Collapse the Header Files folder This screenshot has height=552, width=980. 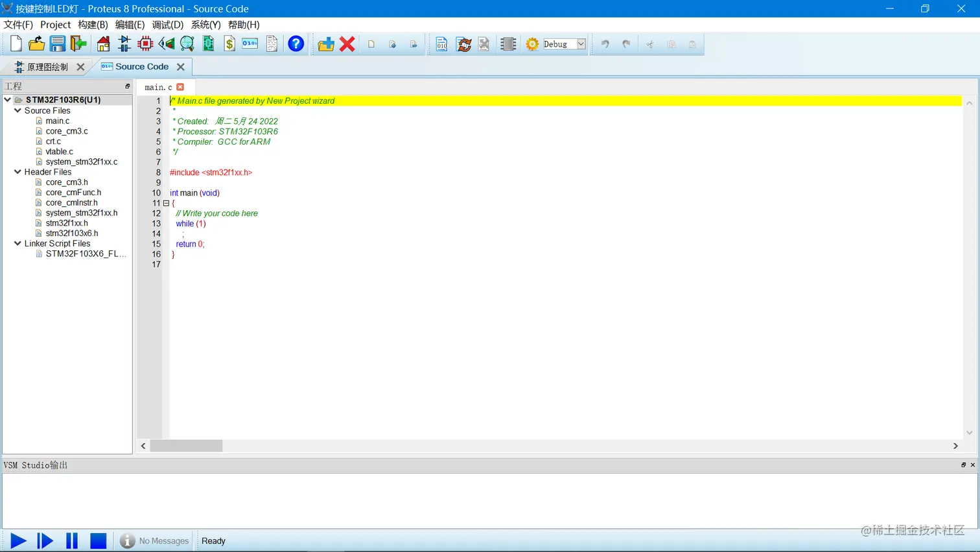17,172
